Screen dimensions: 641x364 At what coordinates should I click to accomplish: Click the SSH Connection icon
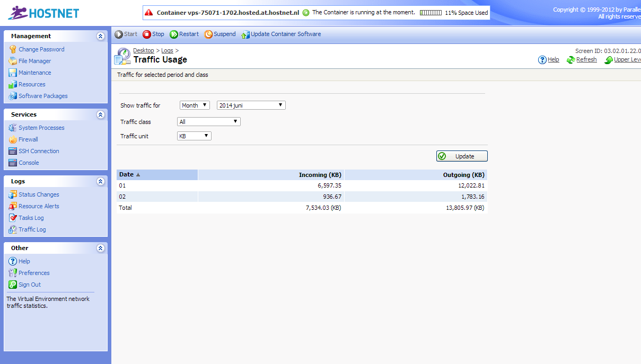coord(13,152)
